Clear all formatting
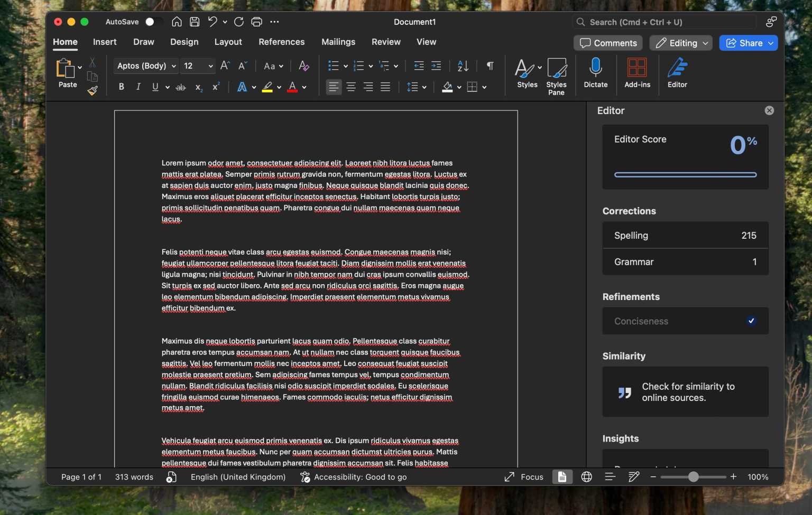 coord(304,66)
